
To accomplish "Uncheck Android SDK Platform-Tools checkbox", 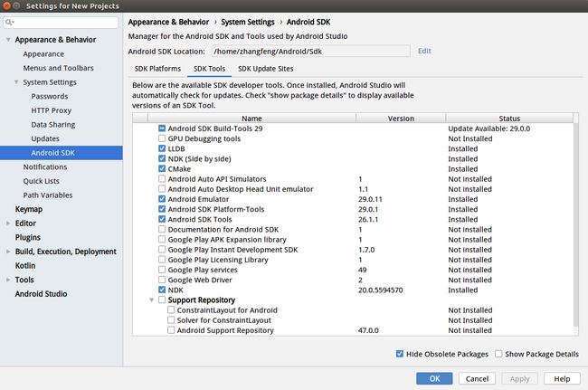I will [x=162, y=209].
